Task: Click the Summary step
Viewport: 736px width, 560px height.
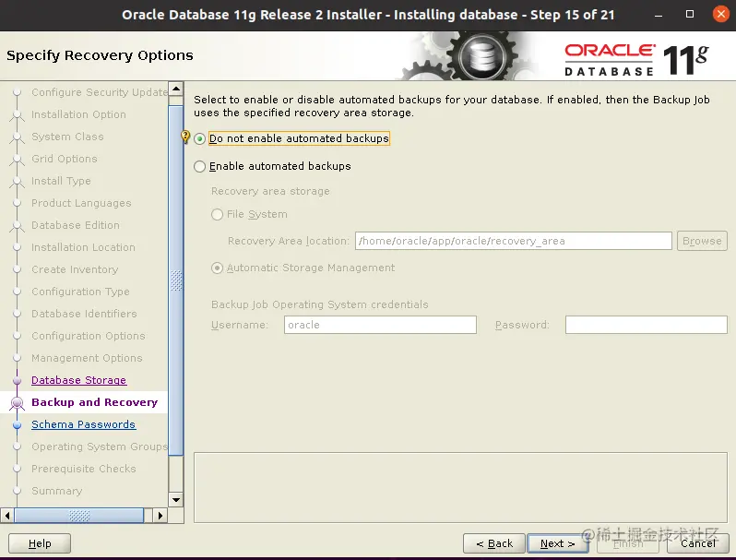Action: [x=57, y=491]
